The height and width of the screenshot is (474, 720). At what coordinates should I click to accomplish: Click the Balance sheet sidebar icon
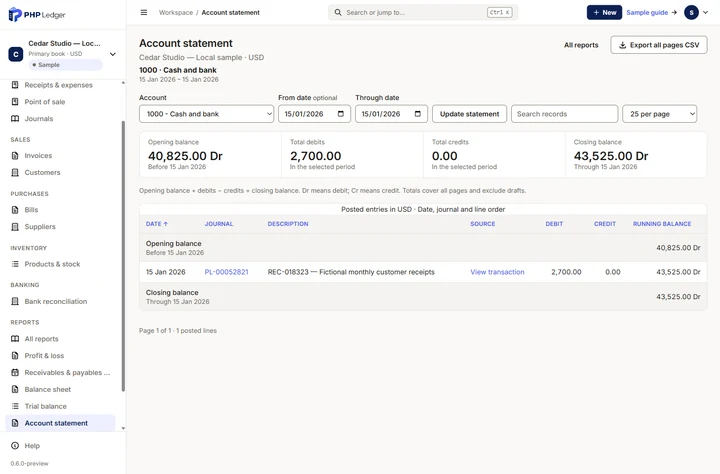click(x=15, y=389)
